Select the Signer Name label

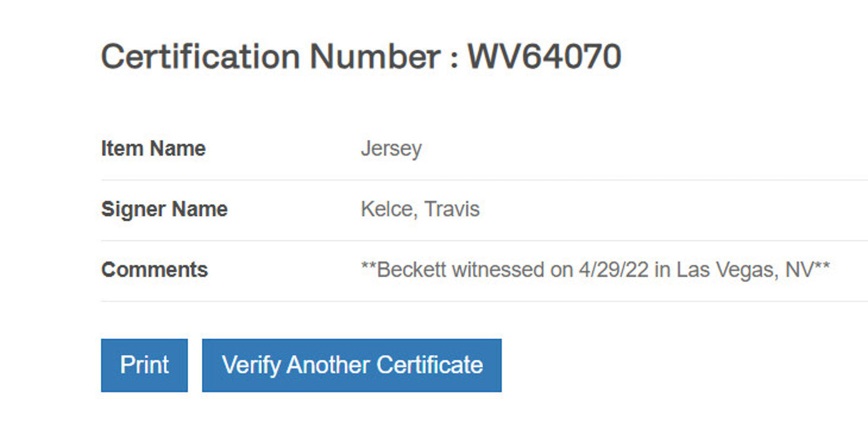(164, 209)
